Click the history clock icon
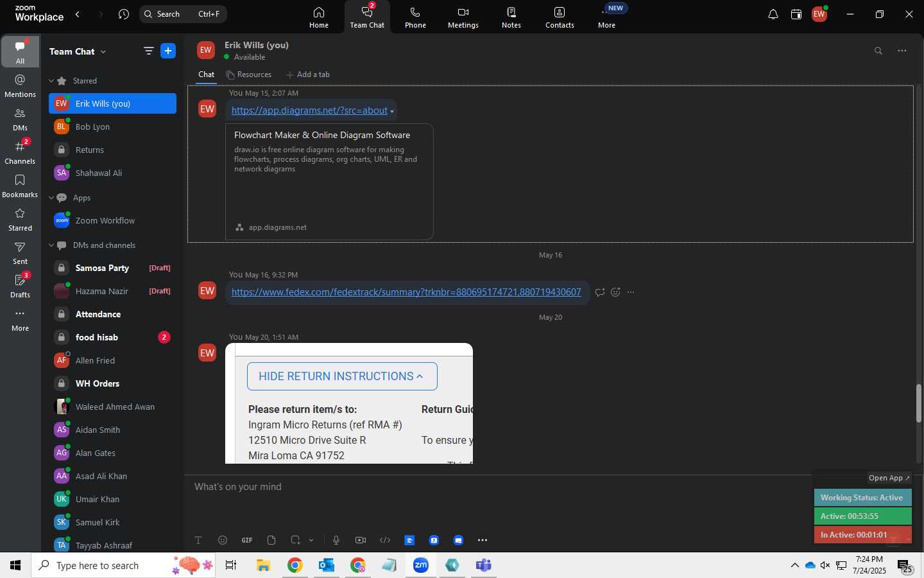 pyautogui.click(x=124, y=14)
